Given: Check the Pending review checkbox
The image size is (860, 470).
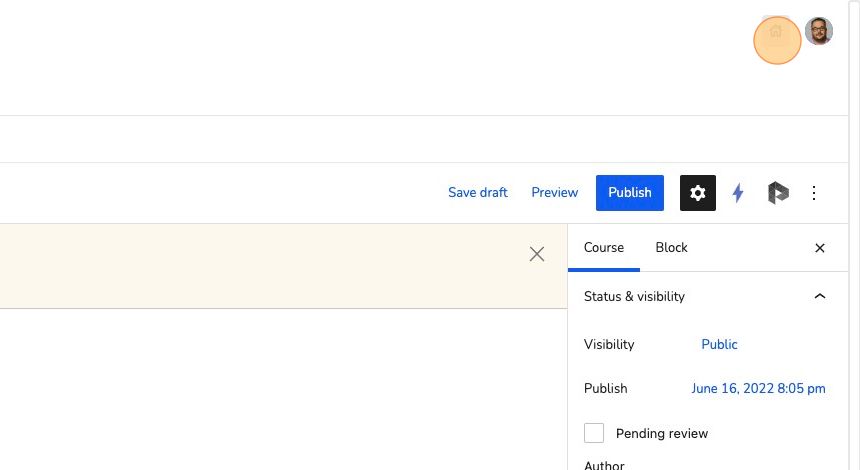Looking at the screenshot, I should tap(594, 433).
